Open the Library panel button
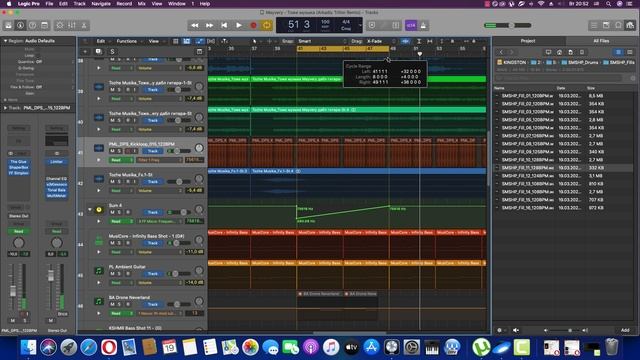This screenshot has height=360, width=640. click(8, 25)
